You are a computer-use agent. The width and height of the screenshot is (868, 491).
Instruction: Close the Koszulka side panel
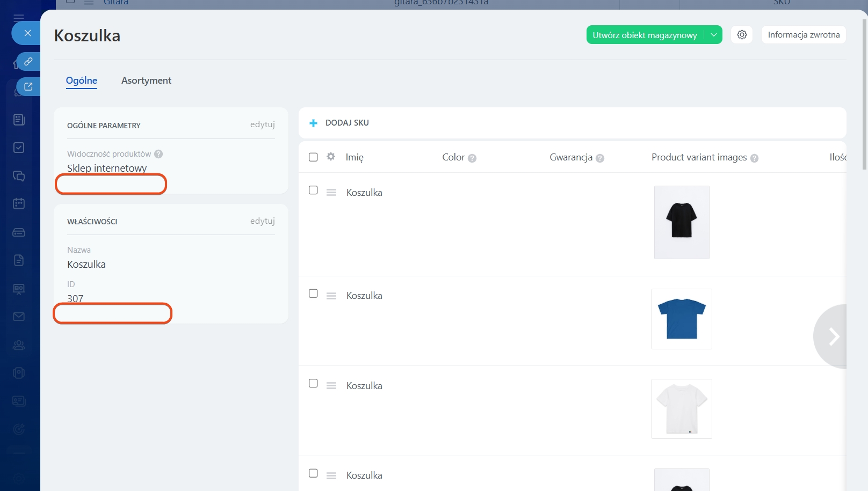coord(28,33)
